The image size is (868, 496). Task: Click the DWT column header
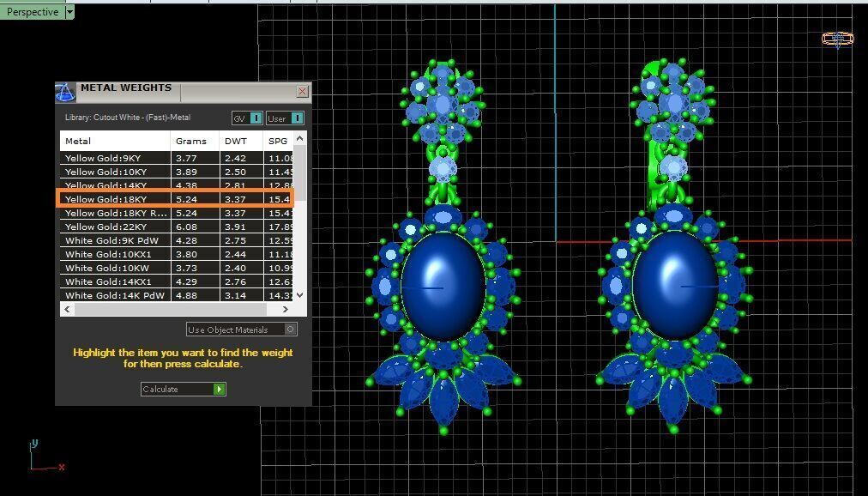[x=241, y=141]
